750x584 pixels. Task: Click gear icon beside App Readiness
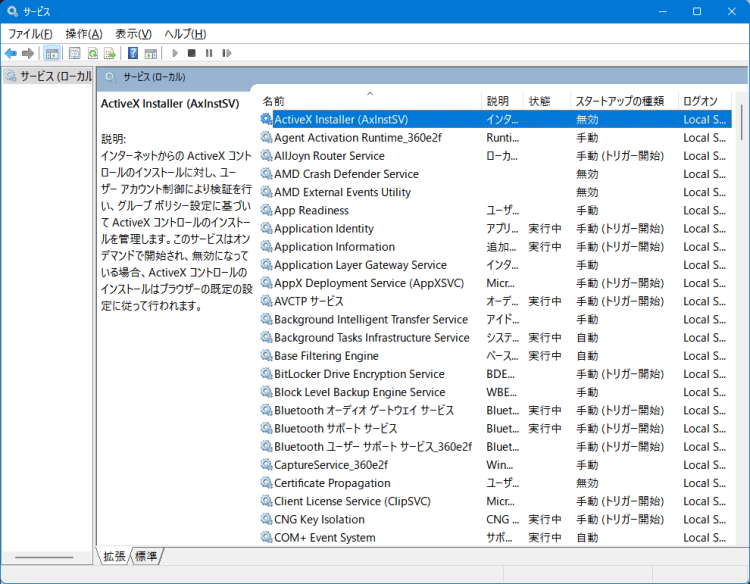pos(266,210)
